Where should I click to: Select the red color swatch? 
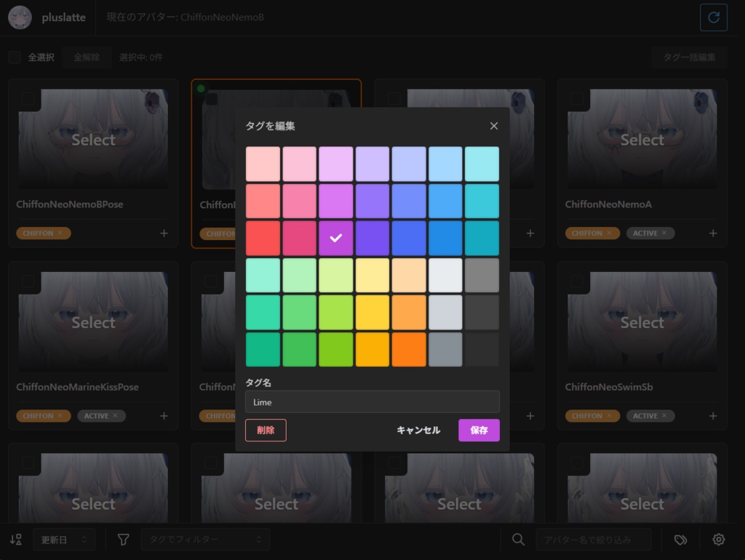coord(263,238)
